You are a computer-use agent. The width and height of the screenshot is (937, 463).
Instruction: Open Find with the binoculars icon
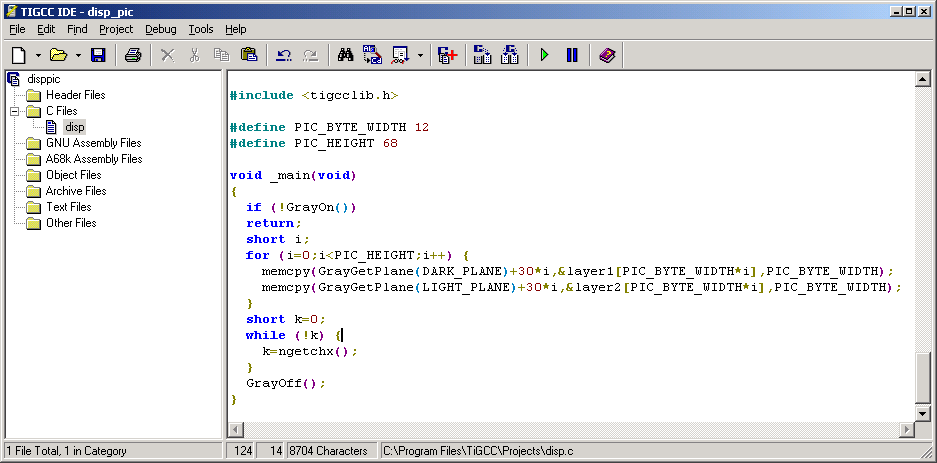coord(345,56)
